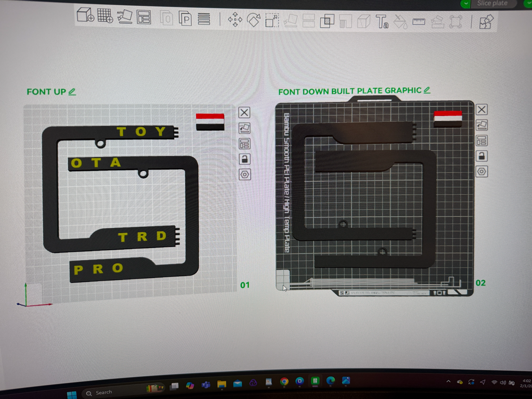The width and height of the screenshot is (532, 399).
Task: Toggle the lock on plate 02
Action: click(482, 156)
